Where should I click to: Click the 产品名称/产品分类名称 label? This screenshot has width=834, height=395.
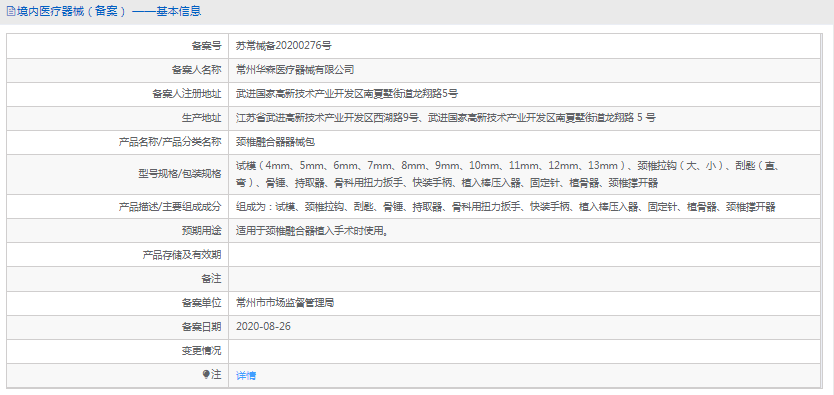pyautogui.click(x=169, y=142)
